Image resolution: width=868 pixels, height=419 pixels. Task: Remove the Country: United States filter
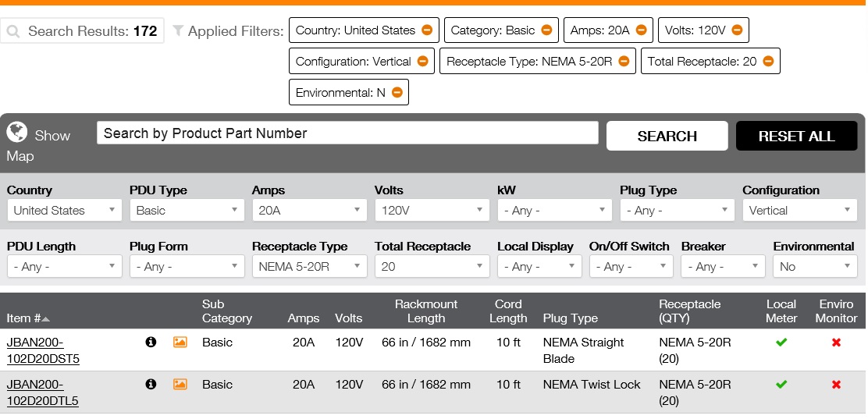[427, 30]
